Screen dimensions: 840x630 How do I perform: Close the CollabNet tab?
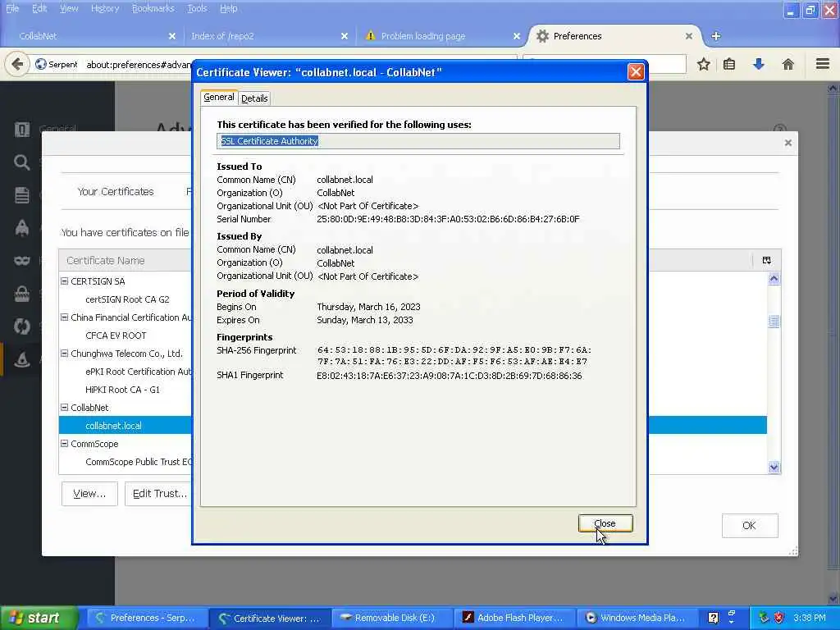172,36
